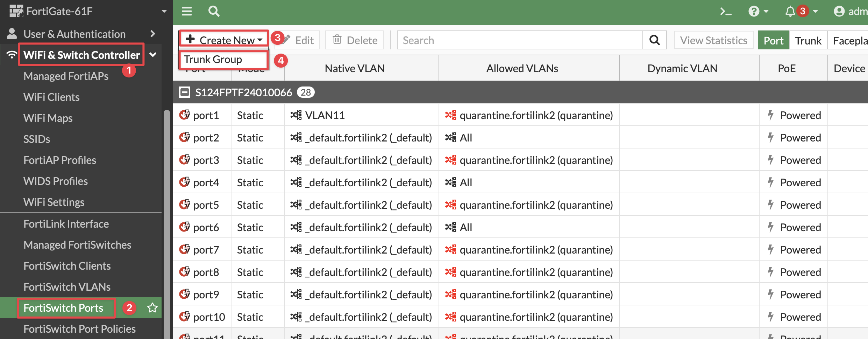Open WiFi Maps page
Viewport: 868px width, 339px height.
coord(48,118)
